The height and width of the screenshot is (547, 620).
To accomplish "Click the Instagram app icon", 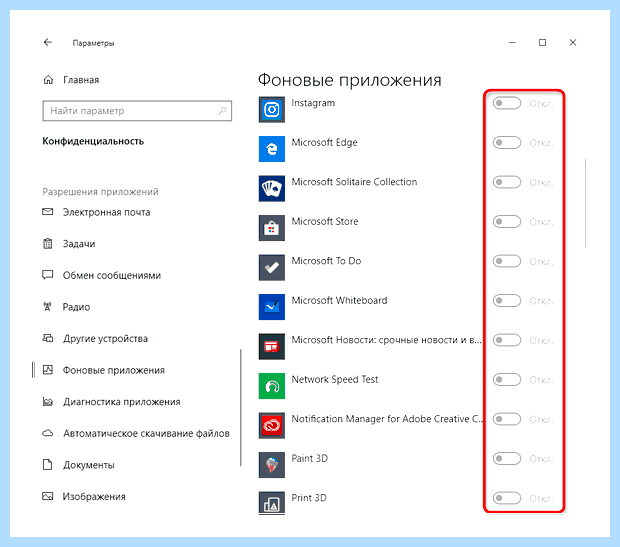I will pos(272,110).
